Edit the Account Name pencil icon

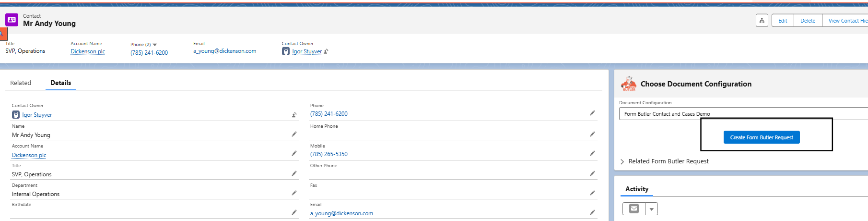pyautogui.click(x=294, y=153)
